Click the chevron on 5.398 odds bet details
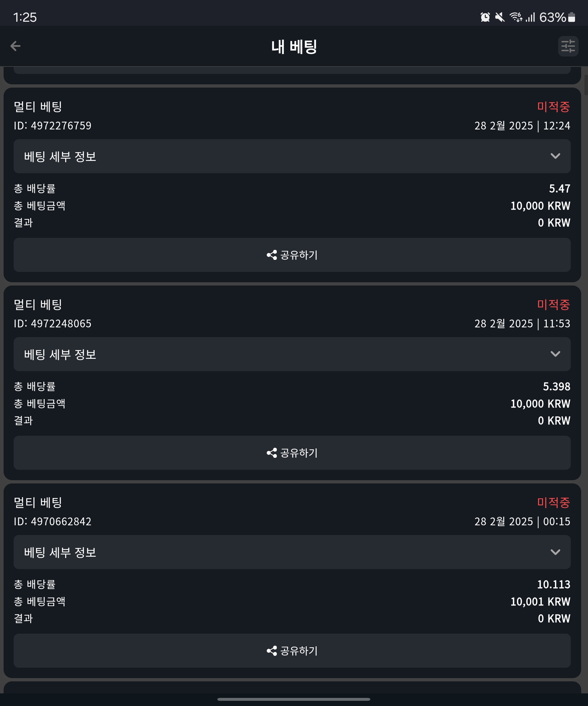Screen dimensions: 588x706 (x=556, y=354)
